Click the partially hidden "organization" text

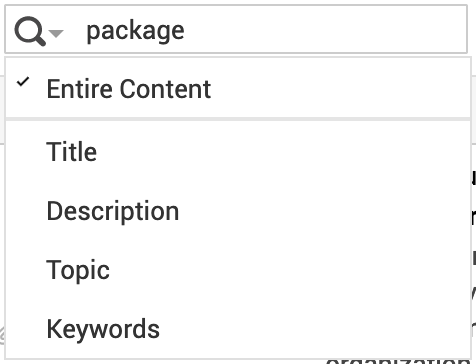[x=398, y=361]
